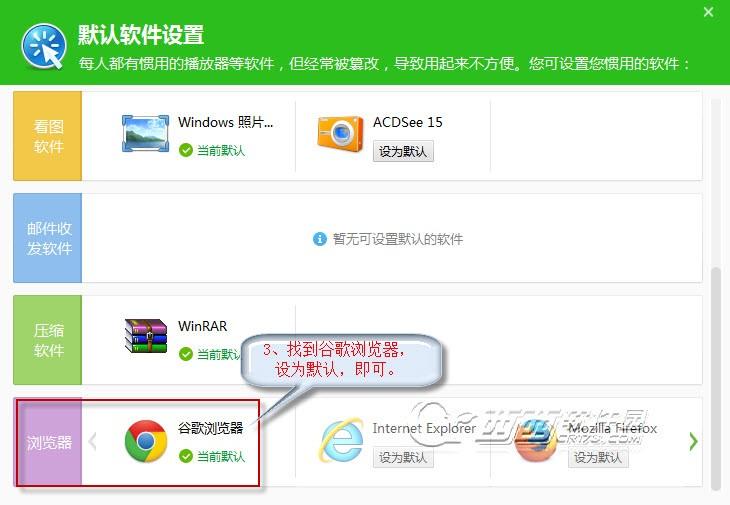This screenshot has width=730, height=505.
Task: Select the 邮件收发软件 category tab
Action: point(47,238)
